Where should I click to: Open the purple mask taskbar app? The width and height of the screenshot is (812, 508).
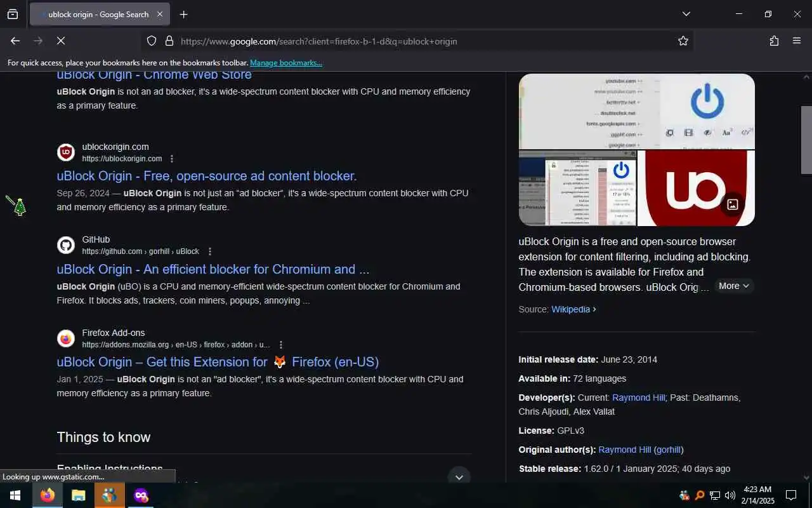point(141,495)
